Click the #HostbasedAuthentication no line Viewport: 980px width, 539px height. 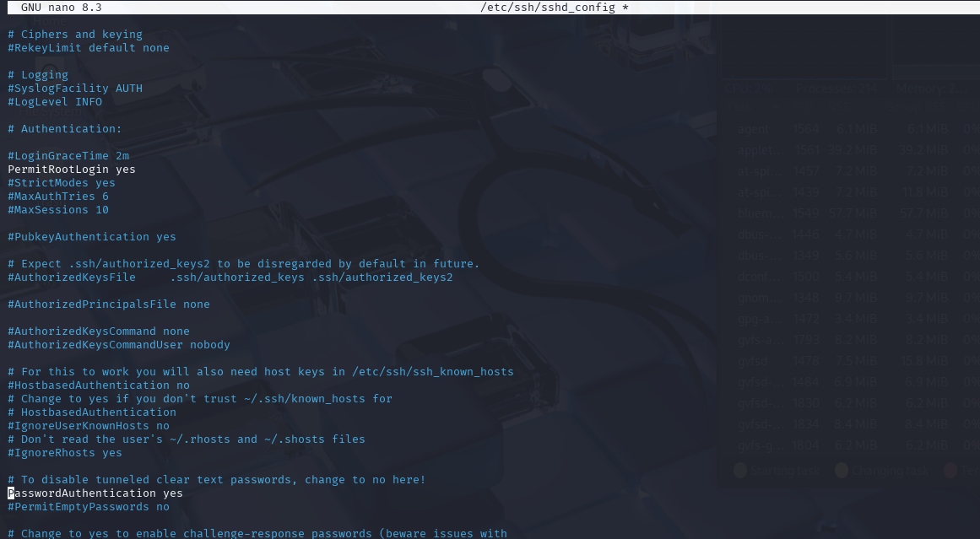[98, 385]
